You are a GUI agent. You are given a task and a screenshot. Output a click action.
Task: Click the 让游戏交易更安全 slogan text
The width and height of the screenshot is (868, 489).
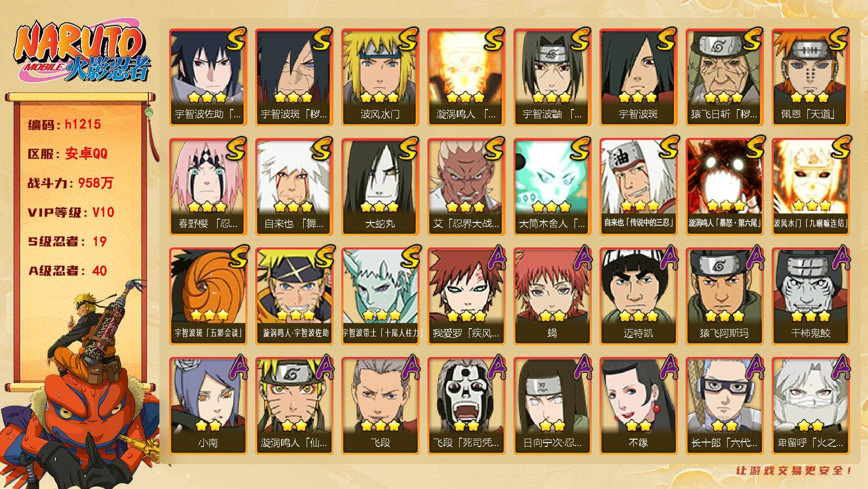click(x=795, y=470)
